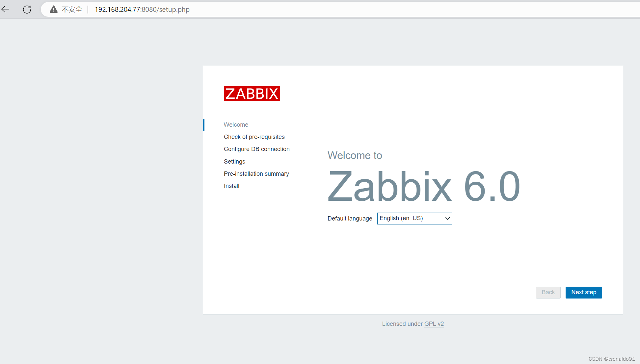This screenshot has width=640, height=364.
Task: Select "Pre-installation summary" step
Action: (256, 173)
